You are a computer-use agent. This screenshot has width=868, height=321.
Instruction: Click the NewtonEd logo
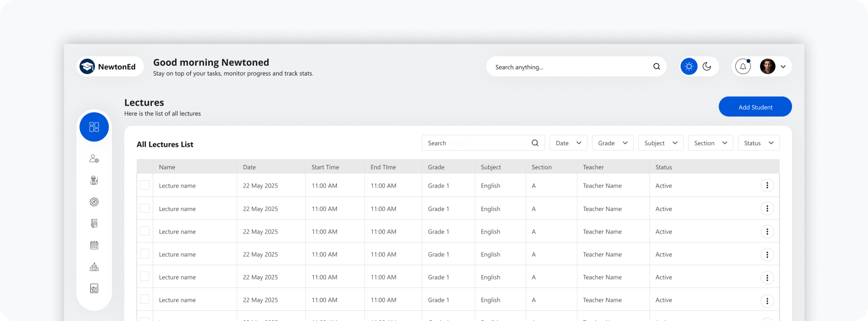[110, 66]
